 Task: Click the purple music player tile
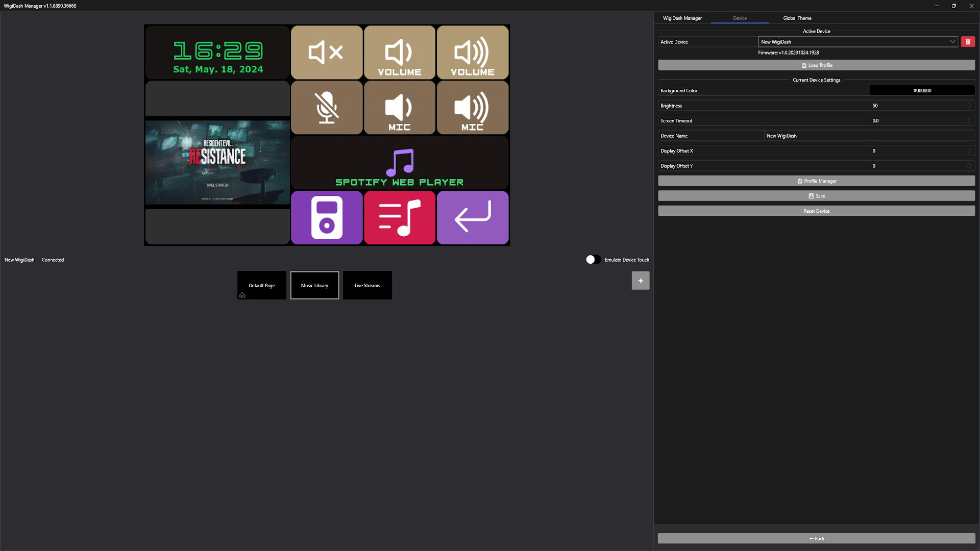327,218
